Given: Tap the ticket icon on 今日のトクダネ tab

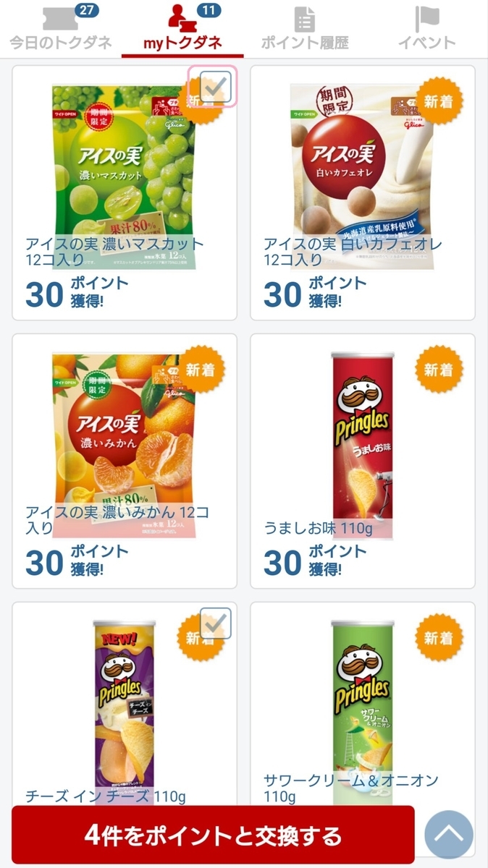Looking at the screenshot, I should click(60, 18).
